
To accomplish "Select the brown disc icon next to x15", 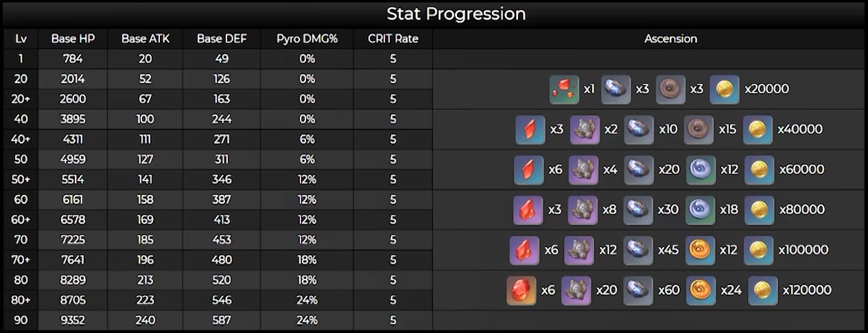I will (699, 130).
